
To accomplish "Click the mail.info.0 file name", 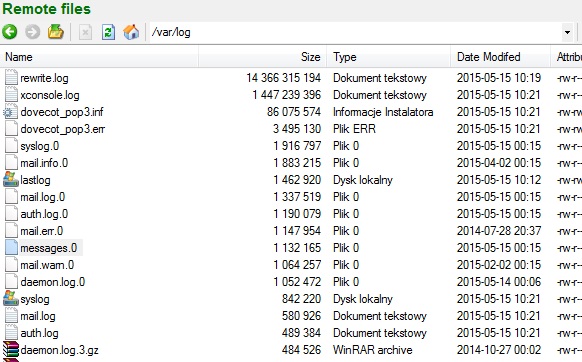I will [44, 163].
